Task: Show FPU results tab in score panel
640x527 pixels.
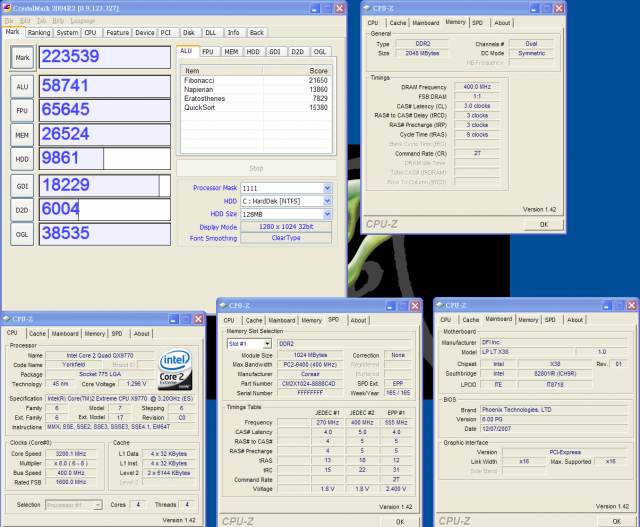Action: point(208,52)
